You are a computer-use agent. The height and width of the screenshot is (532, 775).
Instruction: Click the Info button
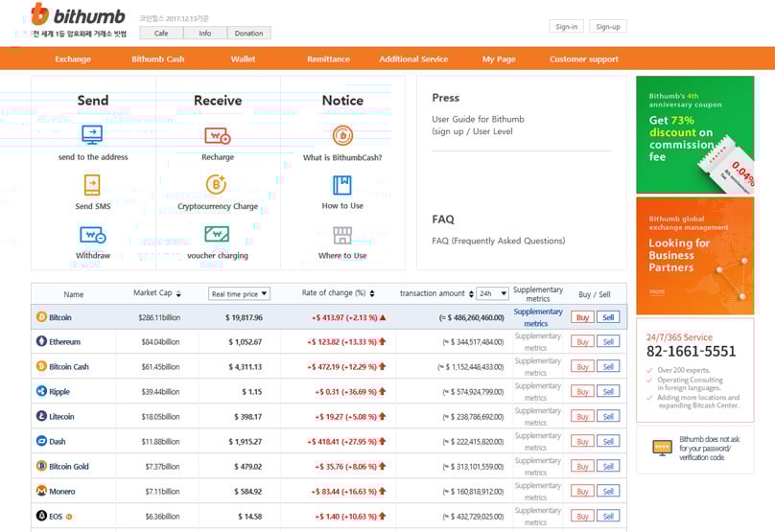[x=205, y=34]
